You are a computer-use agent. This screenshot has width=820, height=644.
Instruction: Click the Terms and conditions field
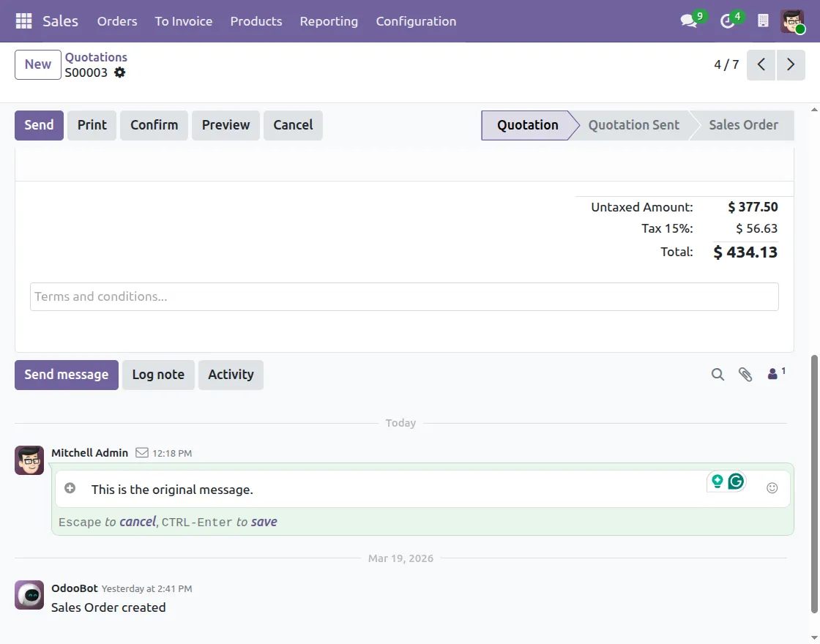404,296
